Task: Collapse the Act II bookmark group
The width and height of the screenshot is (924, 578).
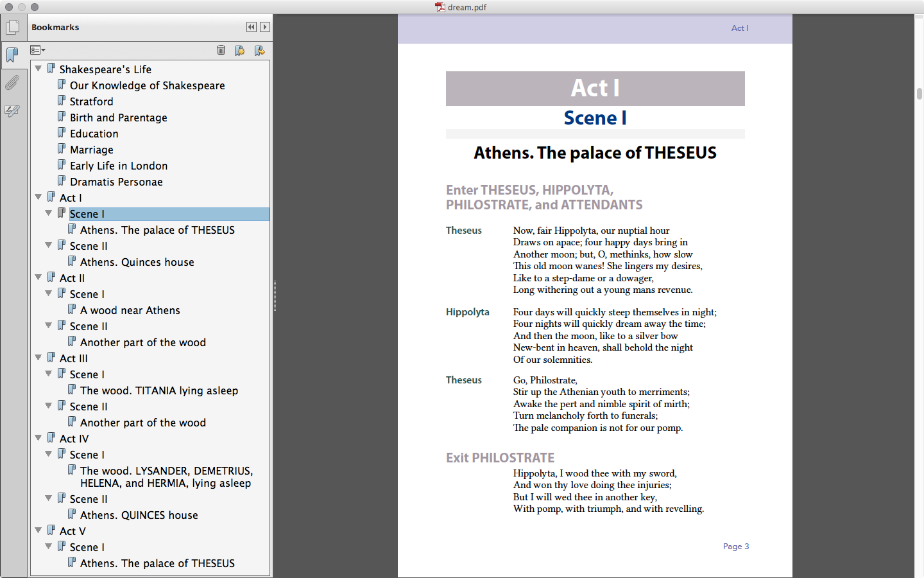Action: click(38, 277)
